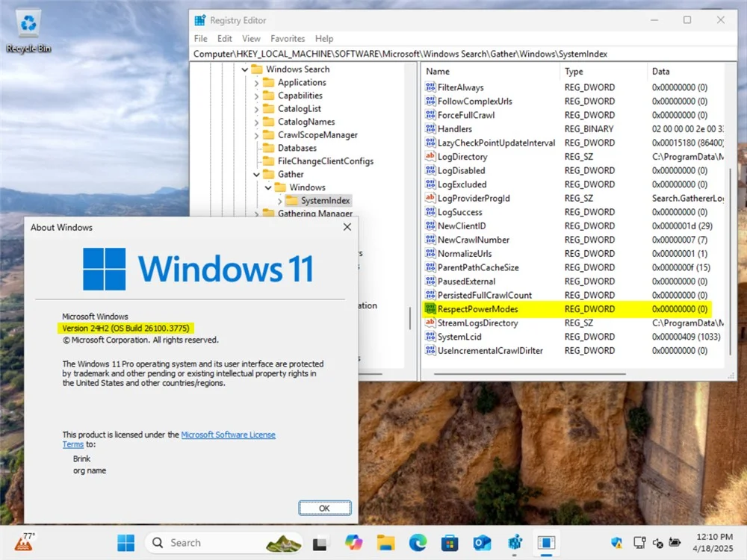Select the NormalizeUrls value name

point(465,253)
